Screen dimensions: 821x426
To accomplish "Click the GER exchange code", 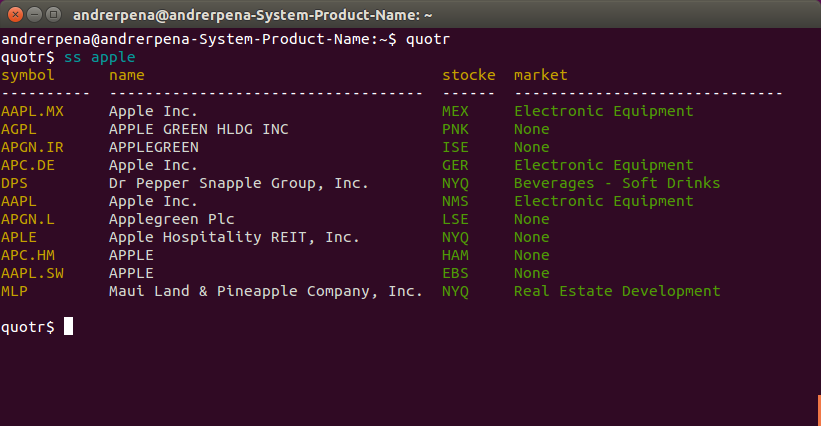I will click(x=455, y=165).
